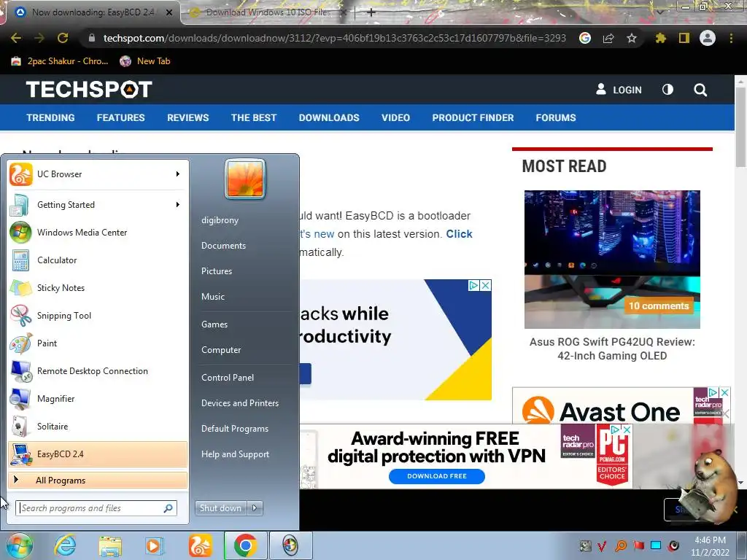The image size is (747, 560).
Task: Open Solitaire from the Start menu
Action: pyautogui.click(x=97, y=426)
